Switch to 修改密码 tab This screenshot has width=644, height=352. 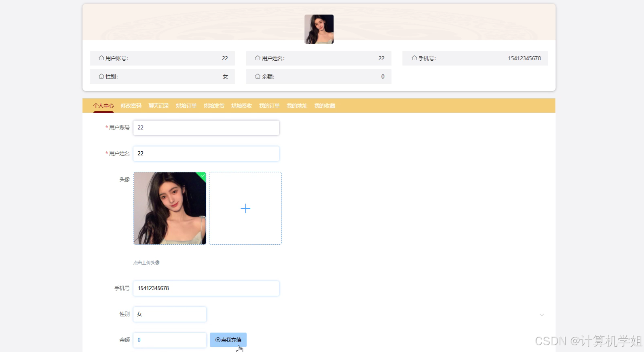point(131,106)
